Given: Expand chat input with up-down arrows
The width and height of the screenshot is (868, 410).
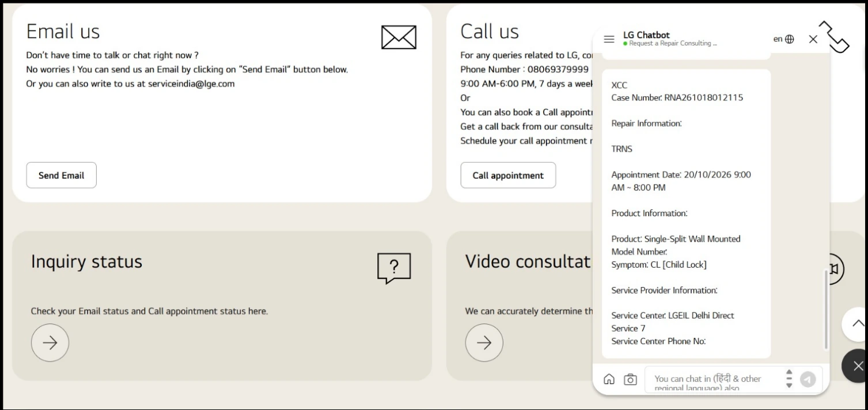Looking at the screenshot, I should click(x=789, y=379).
